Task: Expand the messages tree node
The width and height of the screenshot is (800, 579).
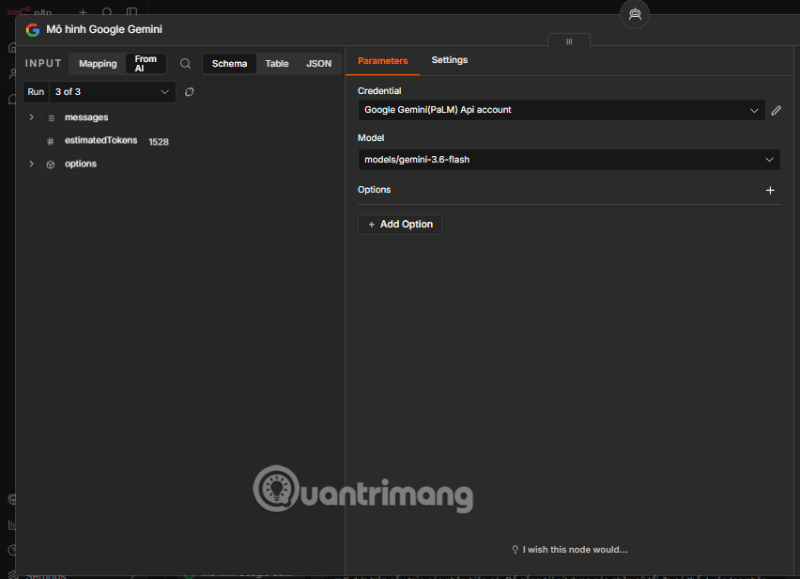Action: [32, 117]
